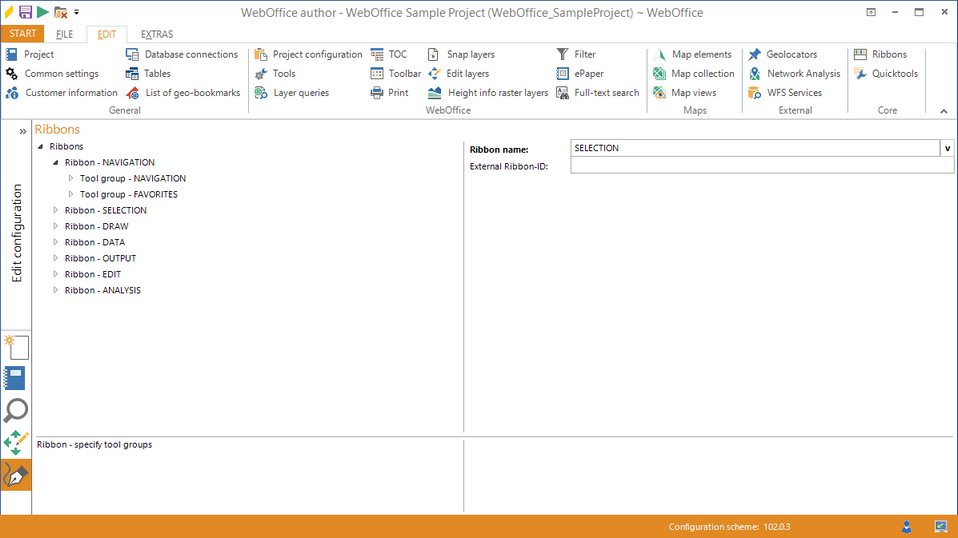Open Map views
The height and width of the screenshot is (538, 958).
tap(684, 93)
